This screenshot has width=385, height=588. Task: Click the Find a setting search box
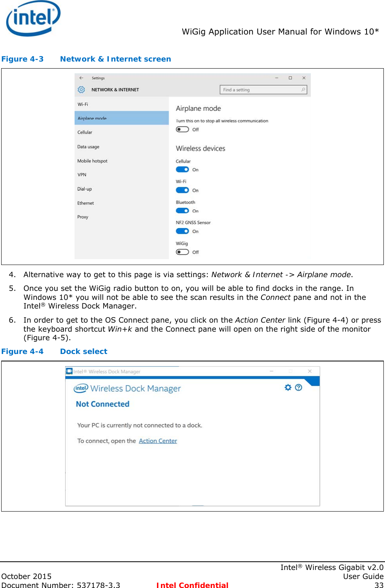(259, 90)
